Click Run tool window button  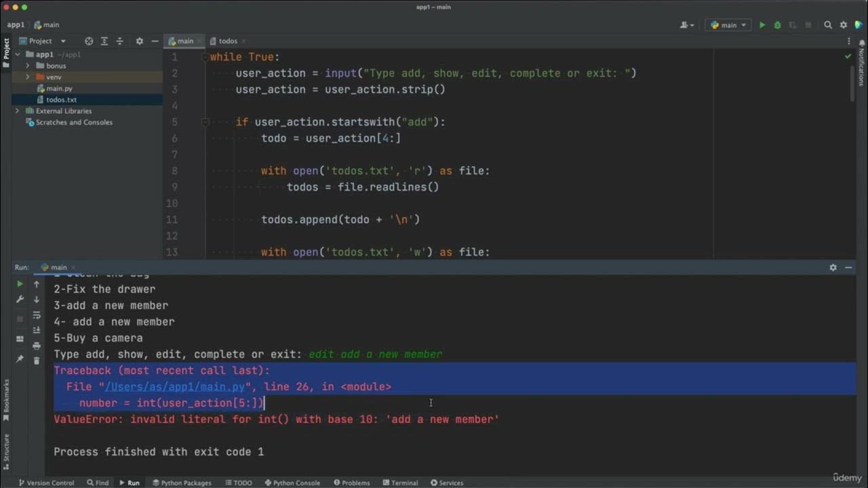[x=130, y=483]
